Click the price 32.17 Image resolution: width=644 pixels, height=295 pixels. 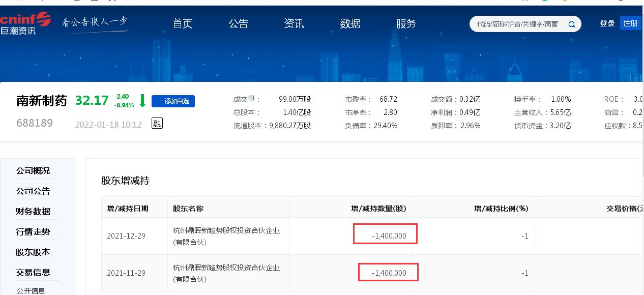tap(92, 101)
